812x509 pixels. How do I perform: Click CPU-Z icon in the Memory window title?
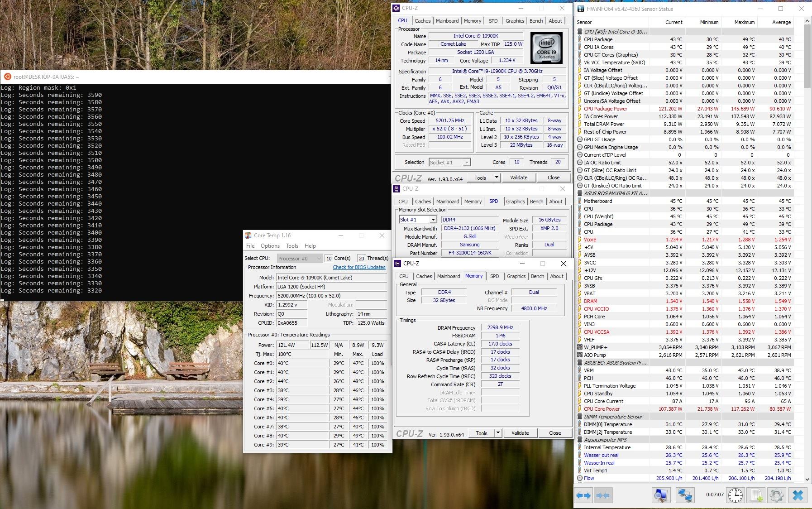[x=397, y=264]
